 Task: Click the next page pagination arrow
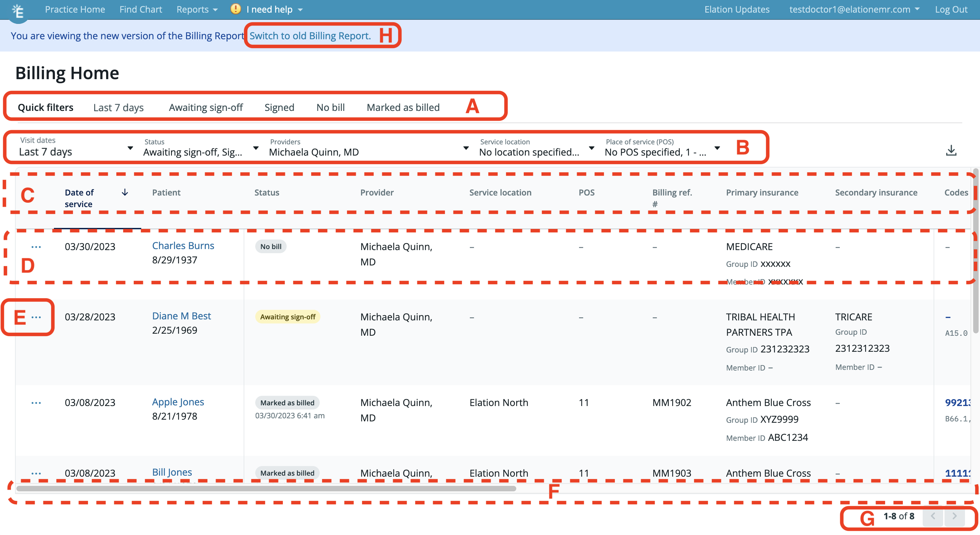pyautogui.click(x=954, y=517)
